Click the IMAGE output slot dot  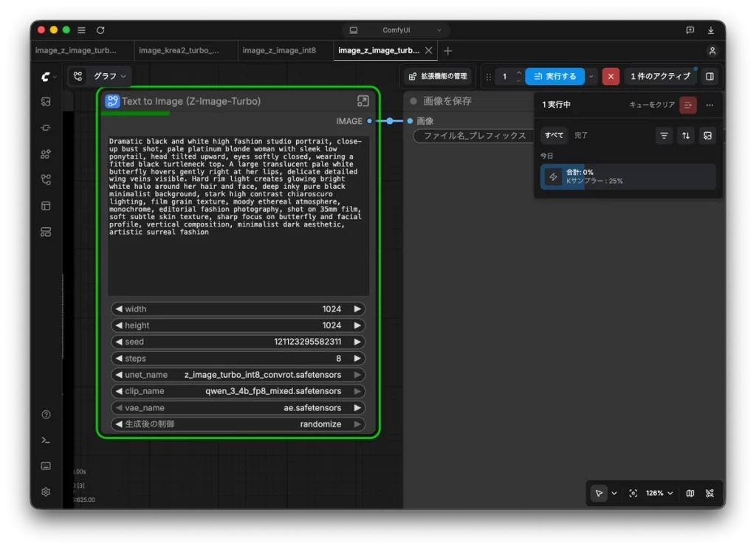[369, 121]
